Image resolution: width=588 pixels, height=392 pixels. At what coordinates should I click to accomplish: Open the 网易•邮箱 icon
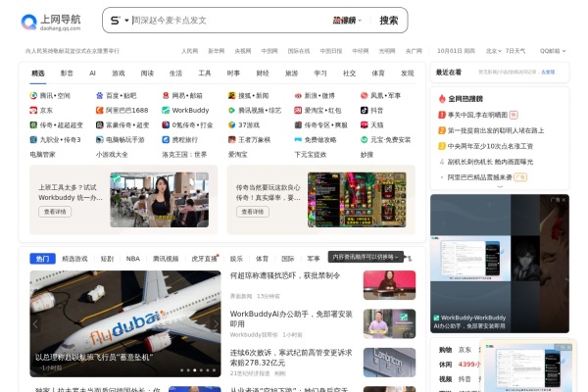coord(166,96)
